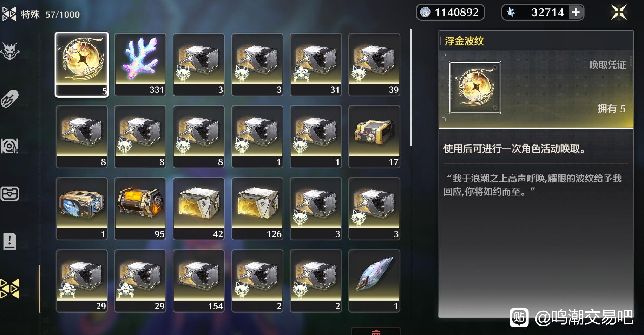Viewport: 644px width, 335px height.
Task: Open the quest items exclamation category
Action: (x=10, y=241)
